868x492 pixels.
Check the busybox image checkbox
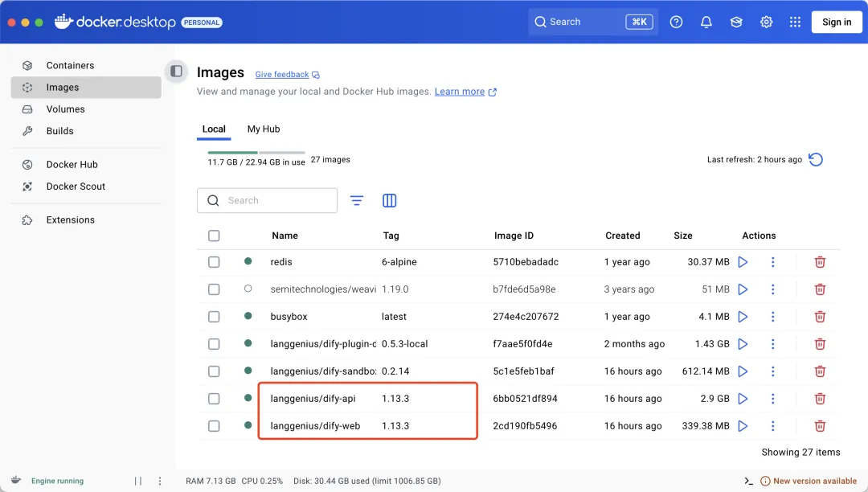pyautogui.click(x=214, y=317)
